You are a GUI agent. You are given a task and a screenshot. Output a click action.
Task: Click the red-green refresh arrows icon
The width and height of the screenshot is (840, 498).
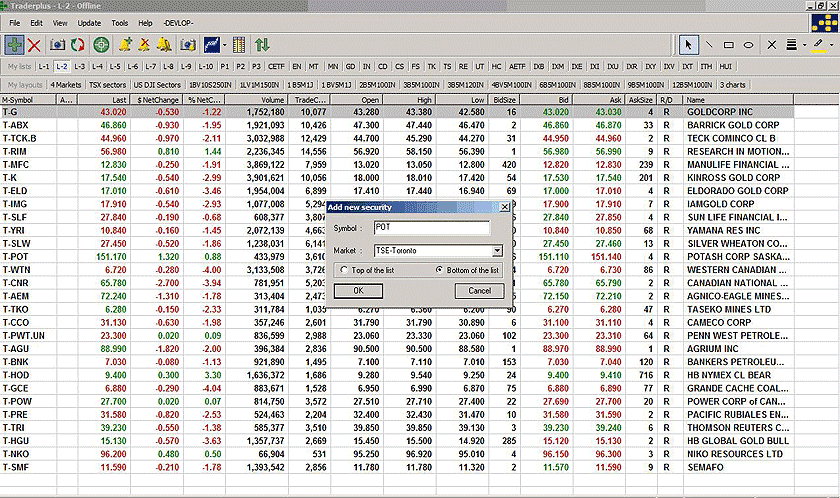(78, 45)
